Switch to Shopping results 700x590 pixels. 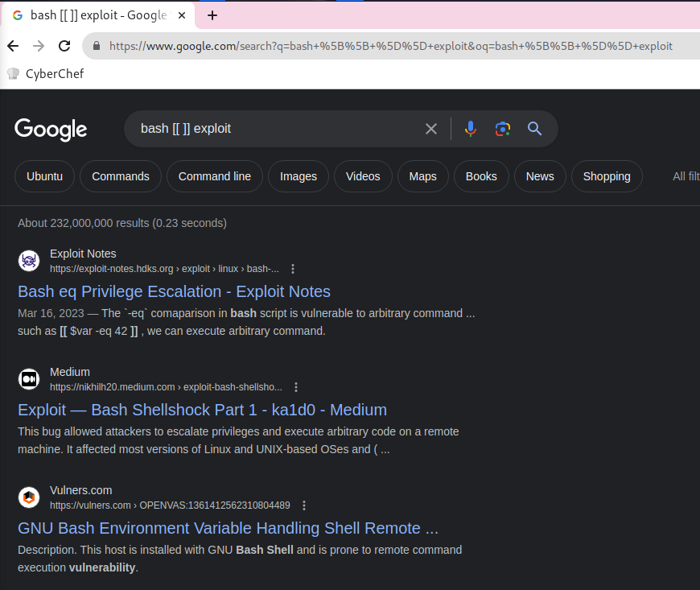[607, 176]
